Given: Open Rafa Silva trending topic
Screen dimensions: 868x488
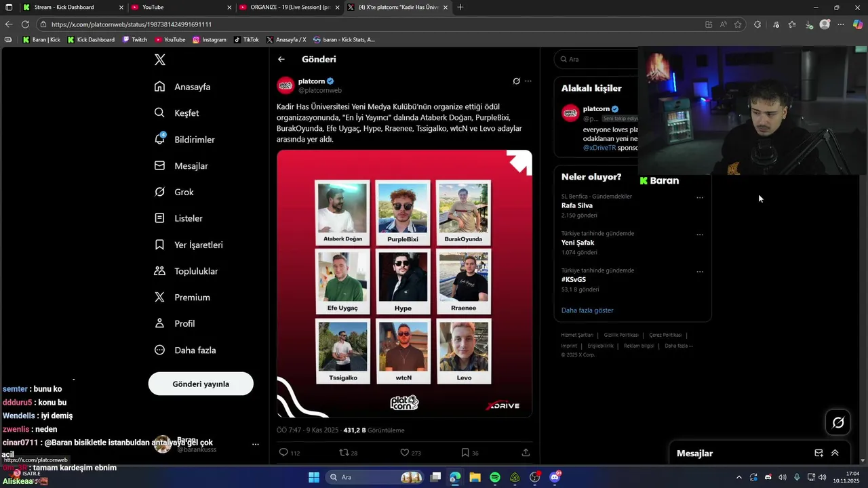Looking at the screenshot, I should point(577,205).
